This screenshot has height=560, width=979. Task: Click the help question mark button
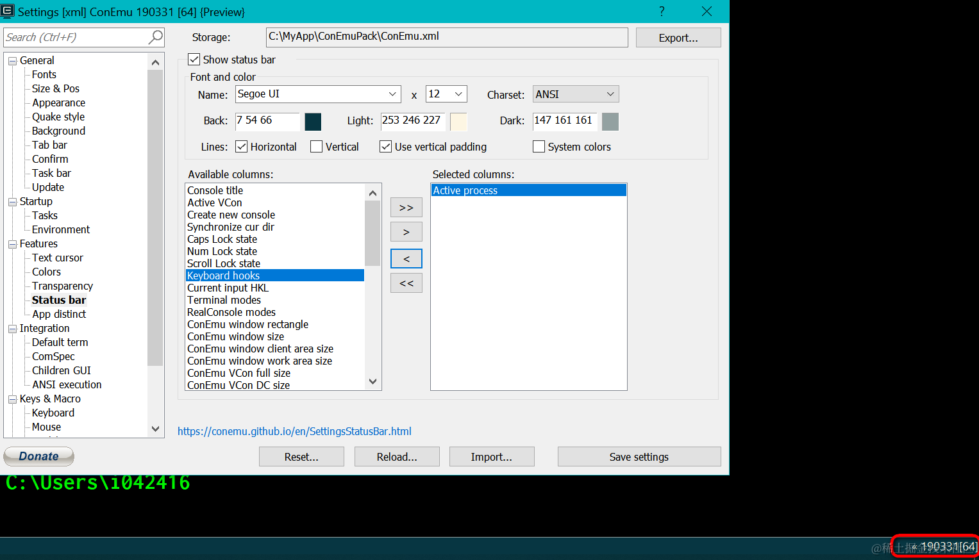tap(662, 12)
